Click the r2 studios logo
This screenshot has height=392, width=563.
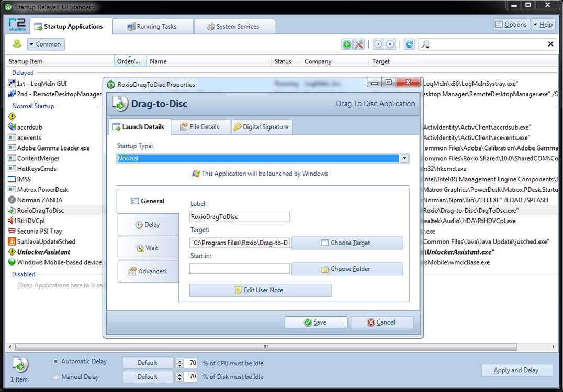(17, 25)
